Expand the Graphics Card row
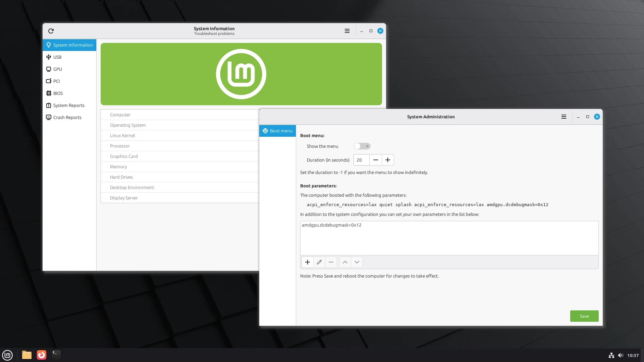644x362 pixels. [168, 156]
